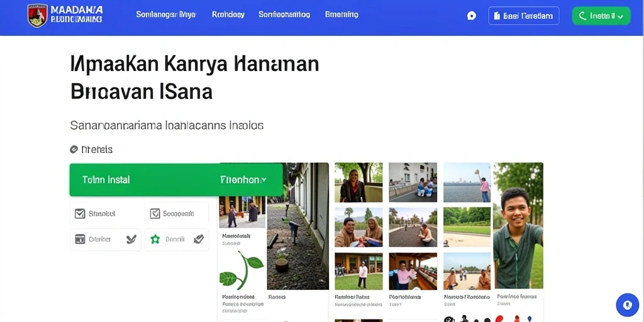Click the green leaf sprout image
This screenshot has width=644, height=322.
point(241,270)
